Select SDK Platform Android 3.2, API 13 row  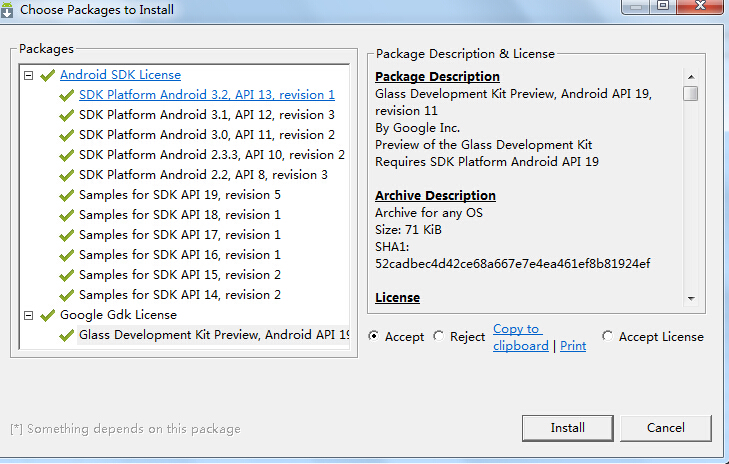pos(207,95)
